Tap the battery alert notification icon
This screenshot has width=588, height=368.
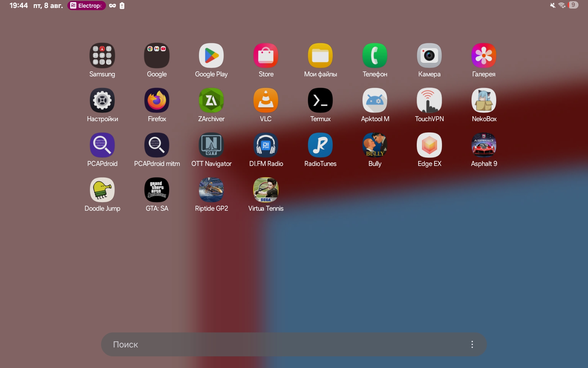[122, 6]
